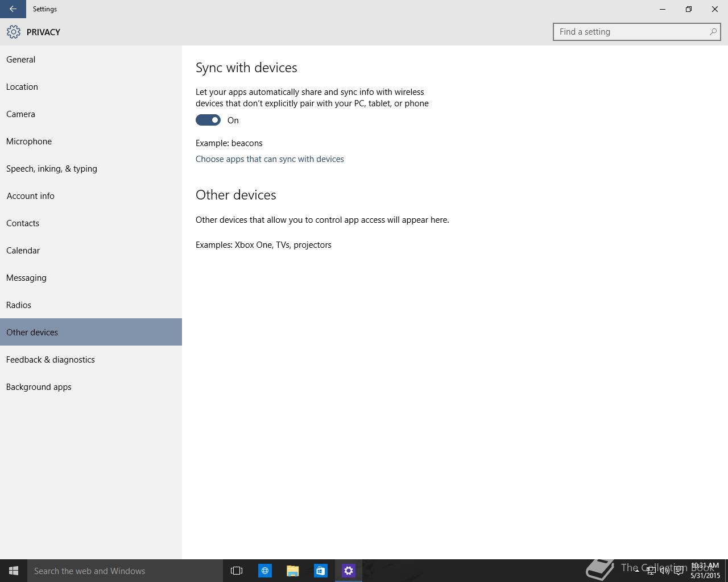
Task: Open Feedback & diagnostics page
Action: point(91,359)
